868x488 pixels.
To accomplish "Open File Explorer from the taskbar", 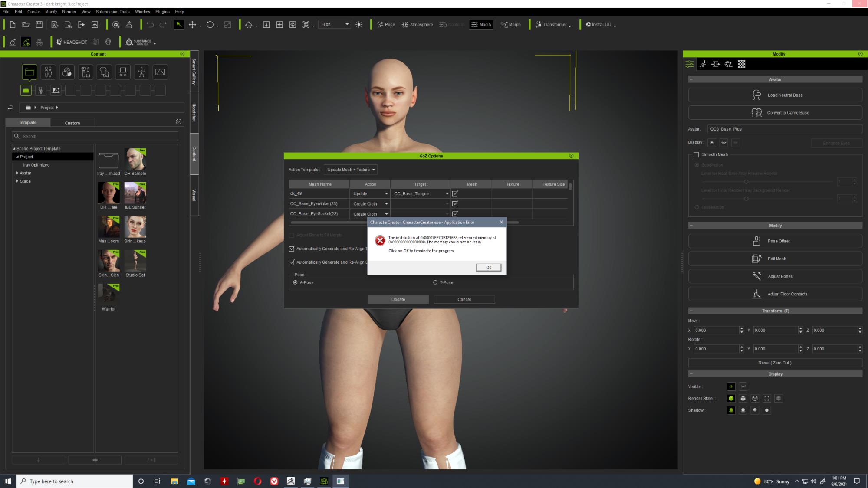I will pos(174,481).
